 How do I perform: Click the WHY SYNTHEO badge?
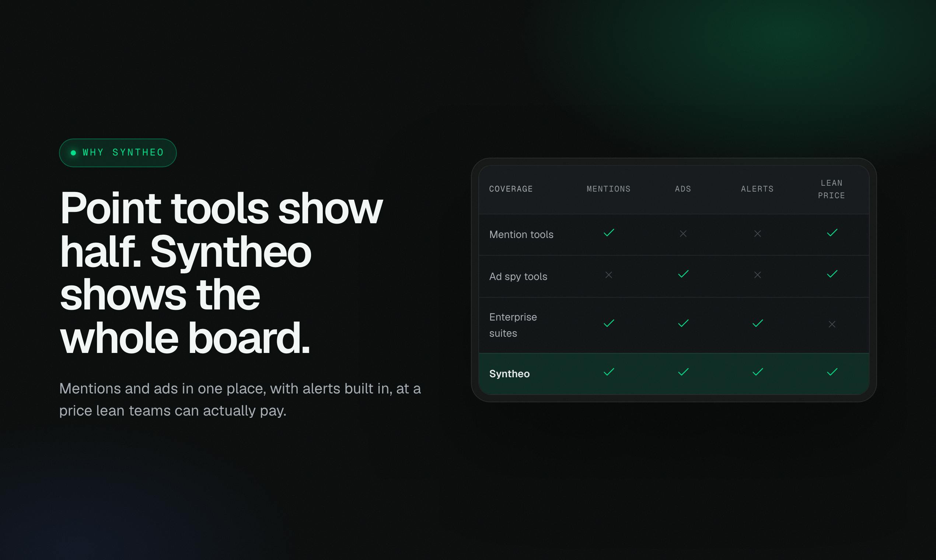coord(118,153)
